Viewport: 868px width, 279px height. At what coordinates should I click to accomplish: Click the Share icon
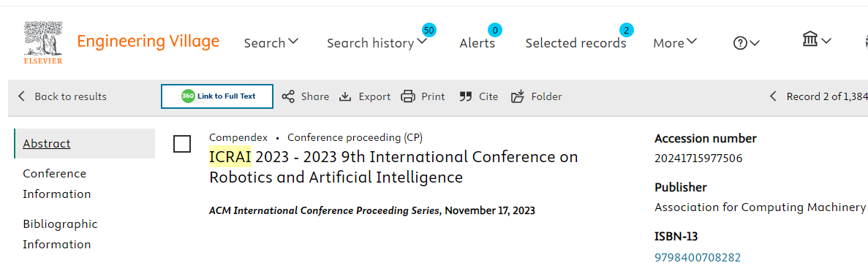[288, 96]
